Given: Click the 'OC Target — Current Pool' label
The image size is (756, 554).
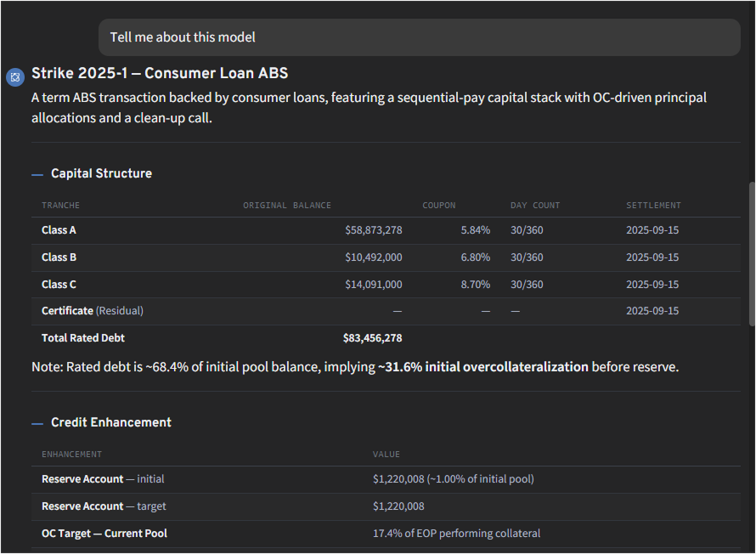Looking at the screenshot, I should [104, 534].
